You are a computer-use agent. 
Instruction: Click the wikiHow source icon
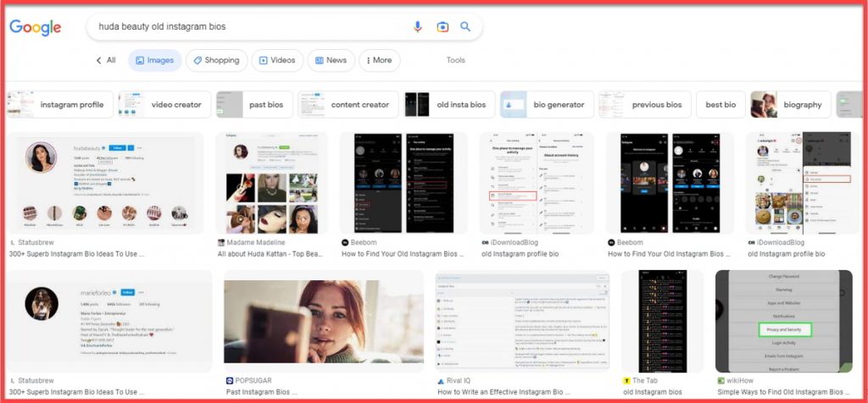click(721, 381)
